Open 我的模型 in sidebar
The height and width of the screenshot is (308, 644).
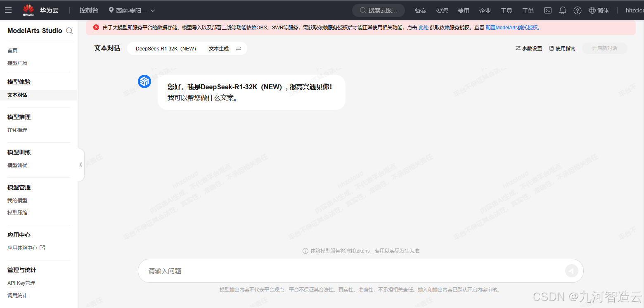point(17,200)
